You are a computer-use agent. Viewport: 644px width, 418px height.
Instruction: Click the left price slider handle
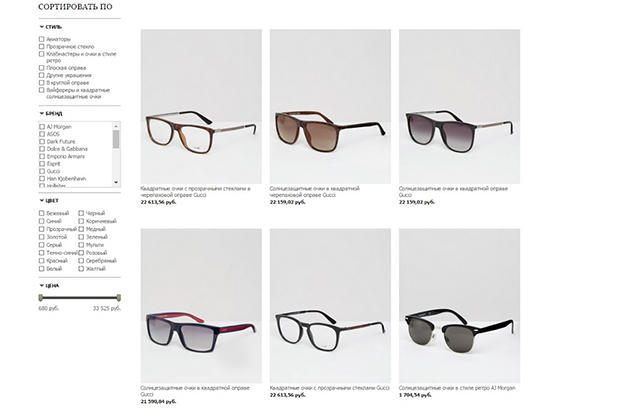tap(41, 298)
